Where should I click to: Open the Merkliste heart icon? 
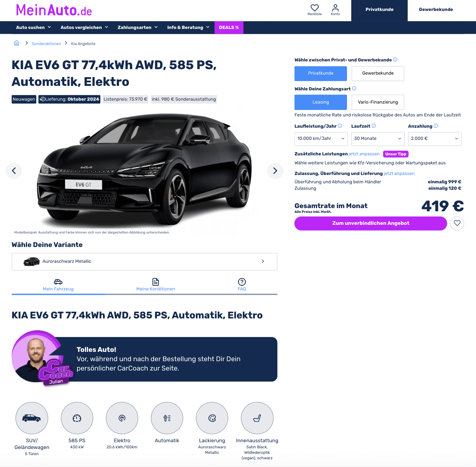coord(315,10)
